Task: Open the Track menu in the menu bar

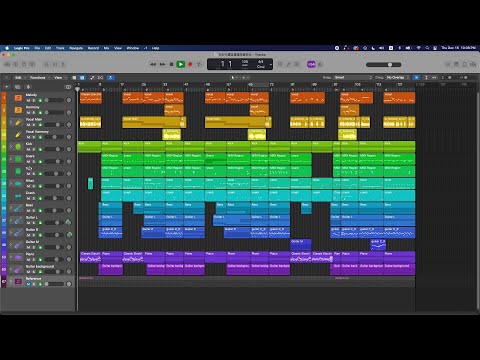Action: point(60,48)
